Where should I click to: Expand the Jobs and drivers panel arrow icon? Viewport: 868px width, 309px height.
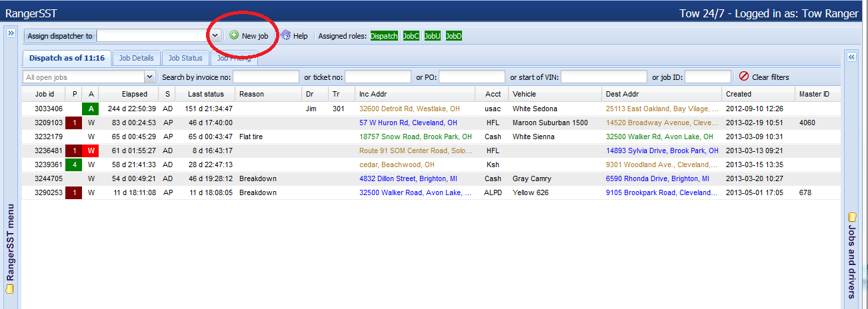pyautogui.click(x=851, y=57)
